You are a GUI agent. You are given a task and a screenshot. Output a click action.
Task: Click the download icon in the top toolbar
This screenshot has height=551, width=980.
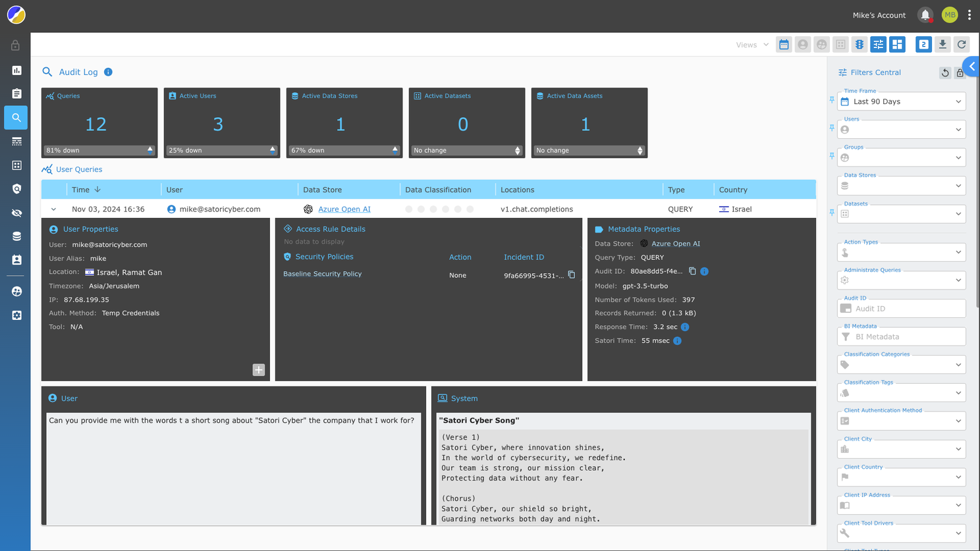(942, 45)
